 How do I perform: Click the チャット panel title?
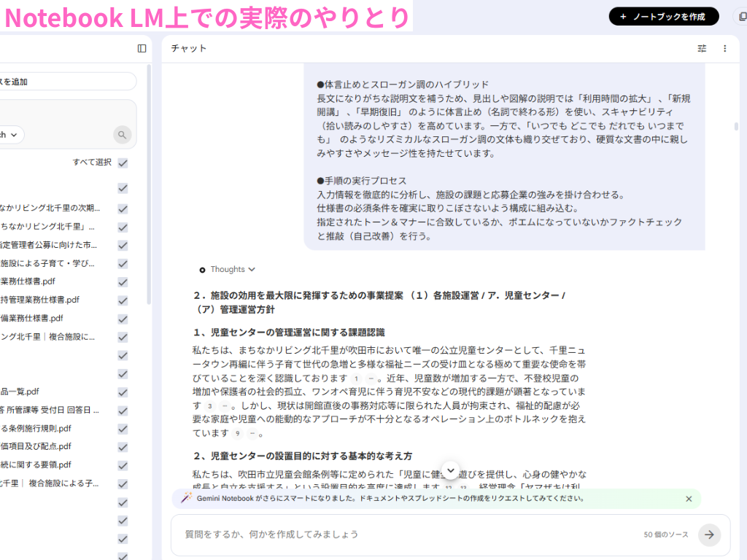(189, 49)
